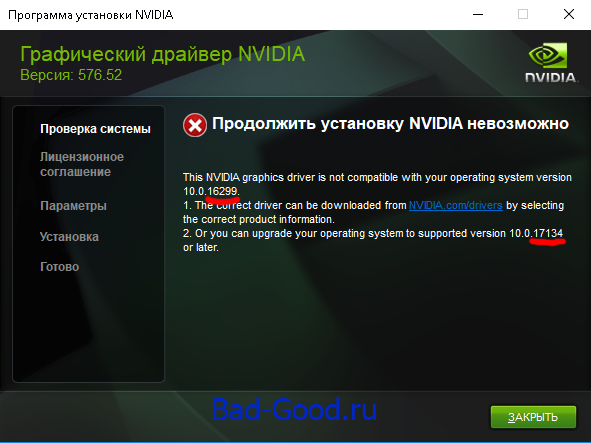
Task: Close the installer with title bar X
Action: 569,14
